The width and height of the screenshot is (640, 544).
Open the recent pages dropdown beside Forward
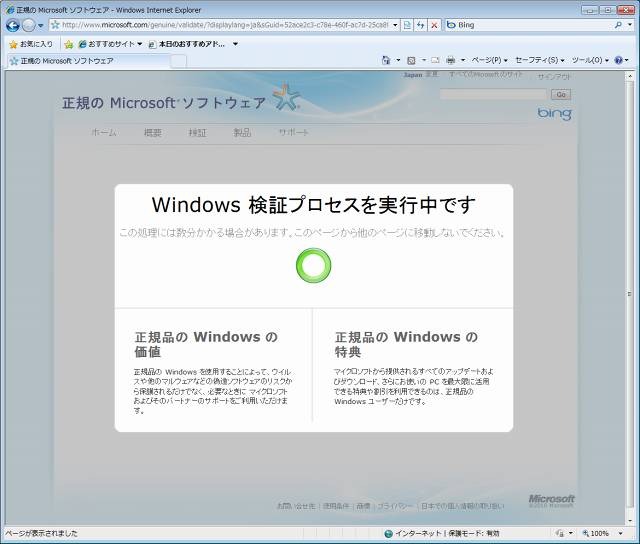pos(40,26)
